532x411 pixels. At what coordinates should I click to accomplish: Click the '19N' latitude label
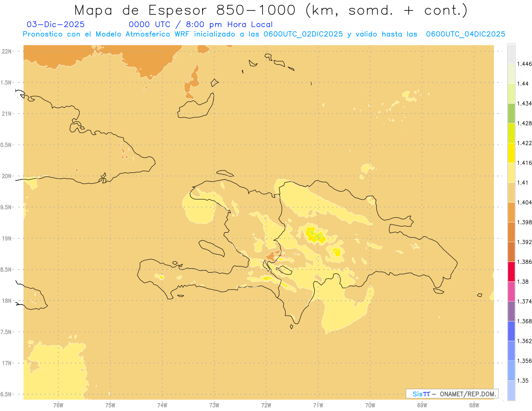coord(7,238)
